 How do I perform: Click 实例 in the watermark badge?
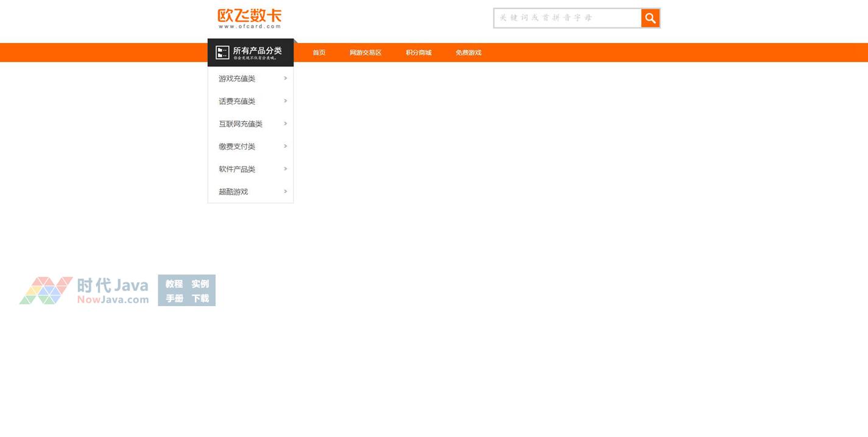[x=200, y=284]
